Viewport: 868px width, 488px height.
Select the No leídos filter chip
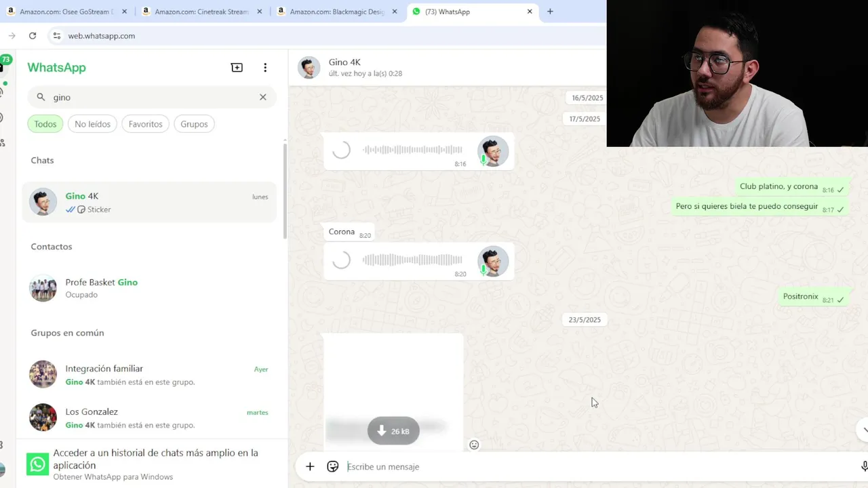[x=92, y=124]
